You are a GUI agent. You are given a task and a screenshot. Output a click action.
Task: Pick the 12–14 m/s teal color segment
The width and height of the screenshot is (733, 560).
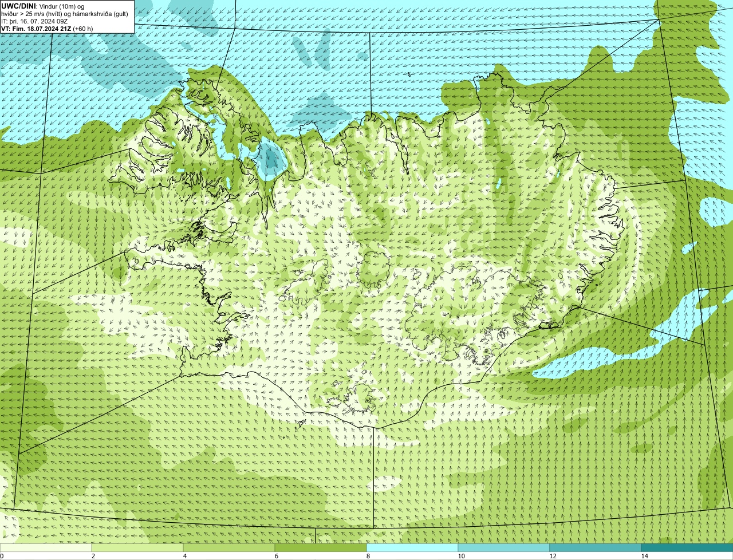pos(596,547)
